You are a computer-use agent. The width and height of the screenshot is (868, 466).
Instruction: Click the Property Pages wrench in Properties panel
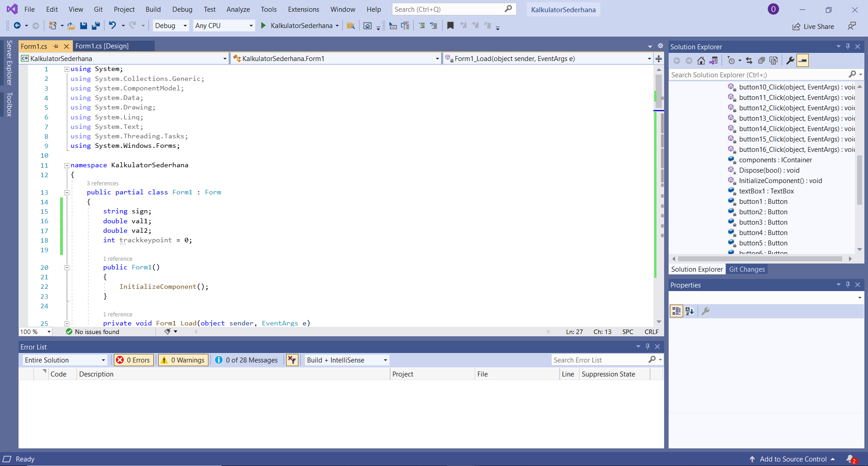705,311
